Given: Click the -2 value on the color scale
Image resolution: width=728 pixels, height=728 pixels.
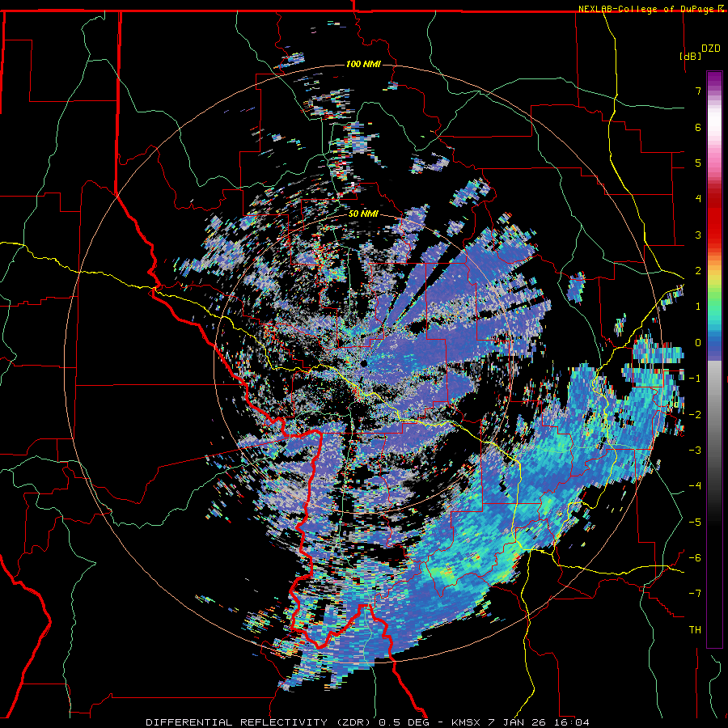Looking at the screenshot, I should tap(695, 415).
